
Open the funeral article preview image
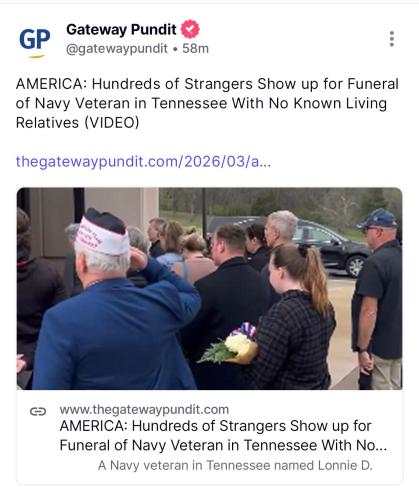[209, 289]
